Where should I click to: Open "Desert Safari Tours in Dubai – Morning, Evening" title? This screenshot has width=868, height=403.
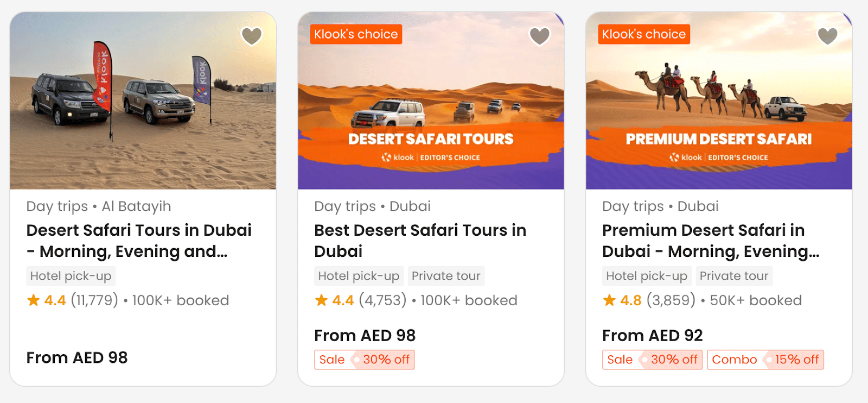(x=139, y=241)
